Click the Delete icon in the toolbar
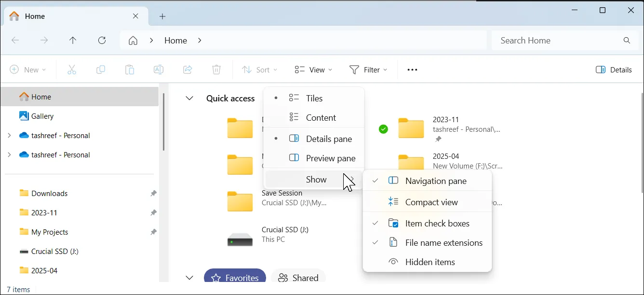 [216, 70]
